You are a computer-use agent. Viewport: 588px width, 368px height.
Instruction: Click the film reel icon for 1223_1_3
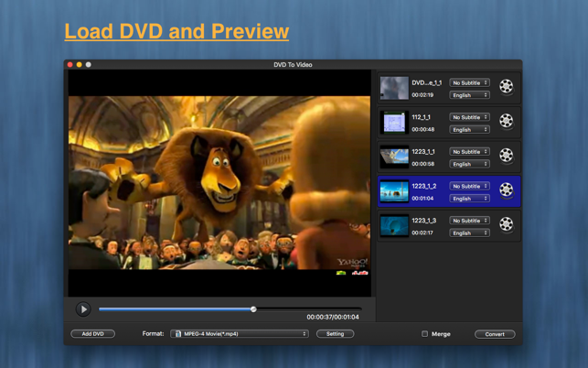pos(507,224)
